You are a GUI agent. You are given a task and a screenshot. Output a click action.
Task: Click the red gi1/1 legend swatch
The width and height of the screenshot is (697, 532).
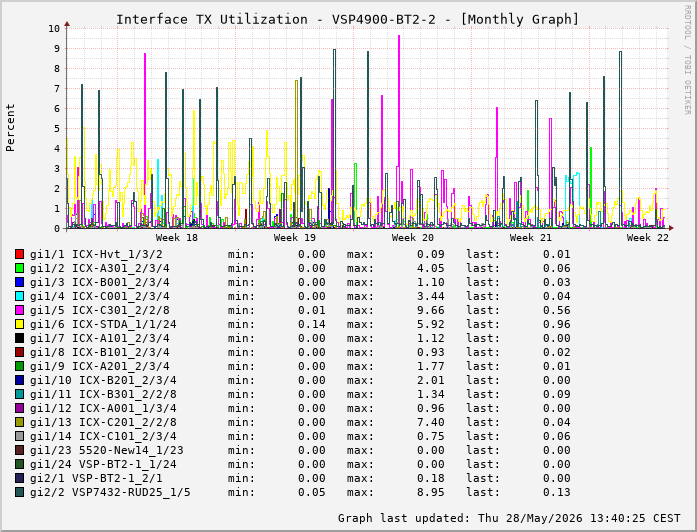pyautogui.click(x=19, y=254)
